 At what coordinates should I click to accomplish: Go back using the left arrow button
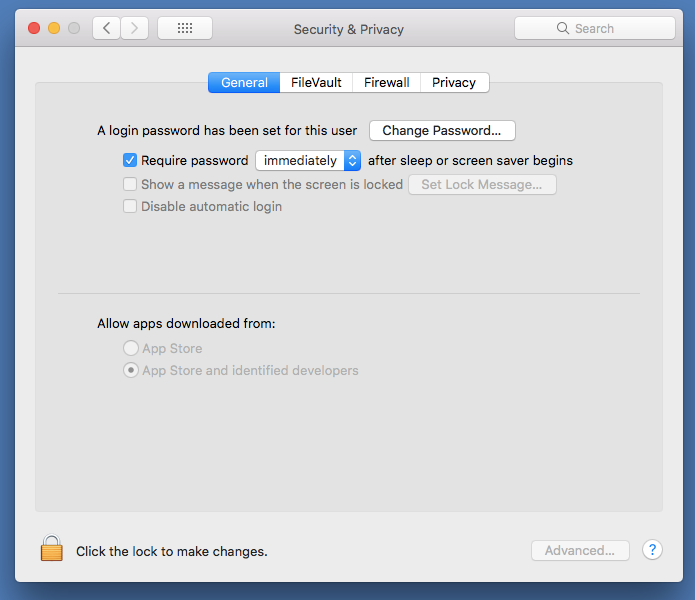[107, 28]
